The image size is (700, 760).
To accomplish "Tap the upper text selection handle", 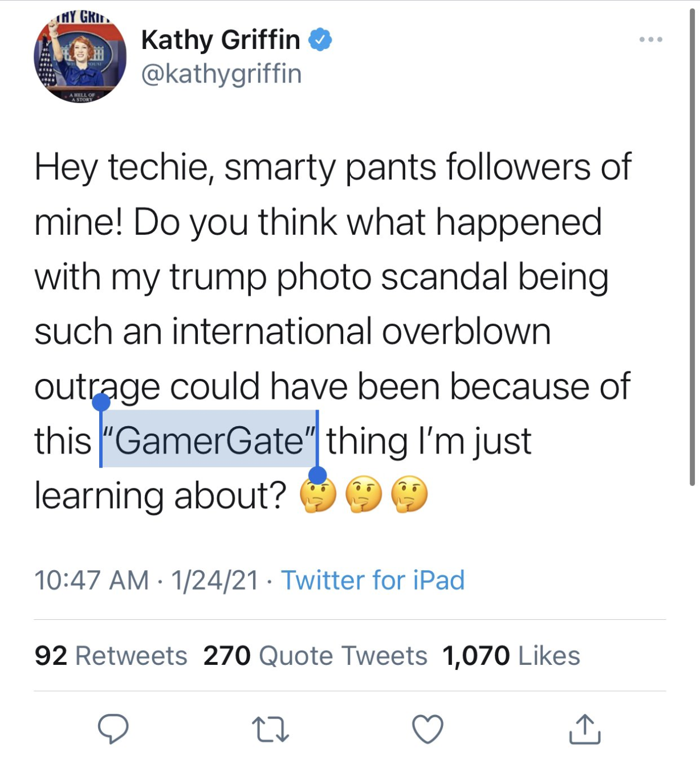I will point(101,402).
